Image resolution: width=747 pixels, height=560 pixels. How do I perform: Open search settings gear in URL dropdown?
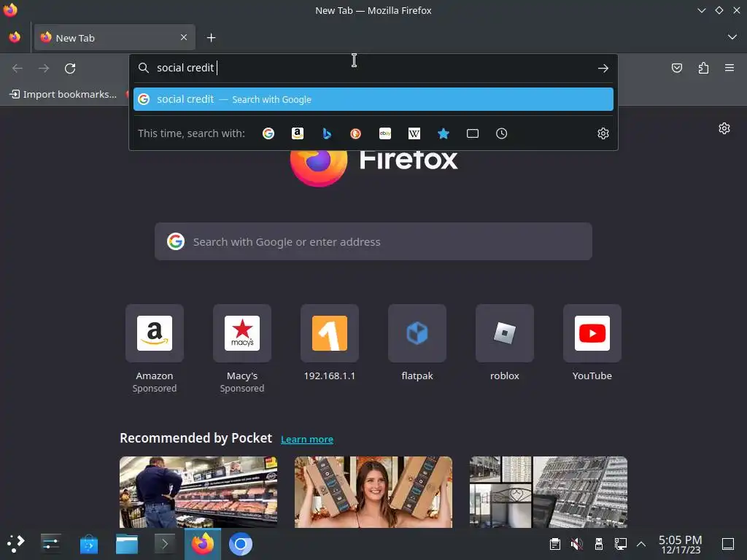point(603,133)
